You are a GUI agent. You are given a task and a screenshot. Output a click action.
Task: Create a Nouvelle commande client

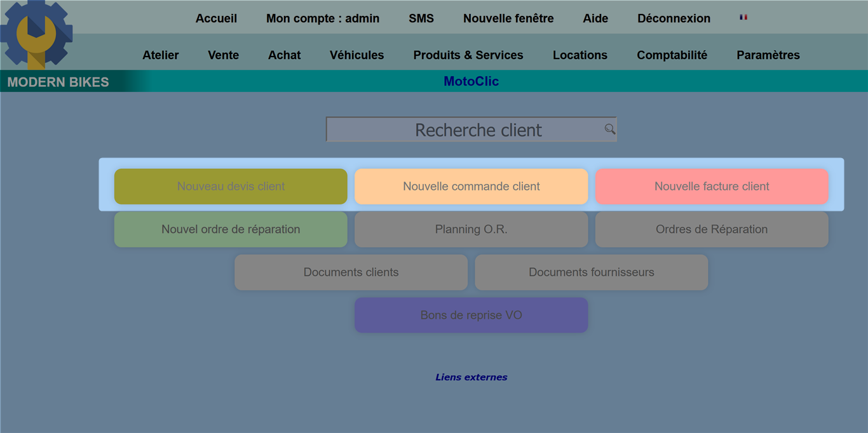(471, 187)
